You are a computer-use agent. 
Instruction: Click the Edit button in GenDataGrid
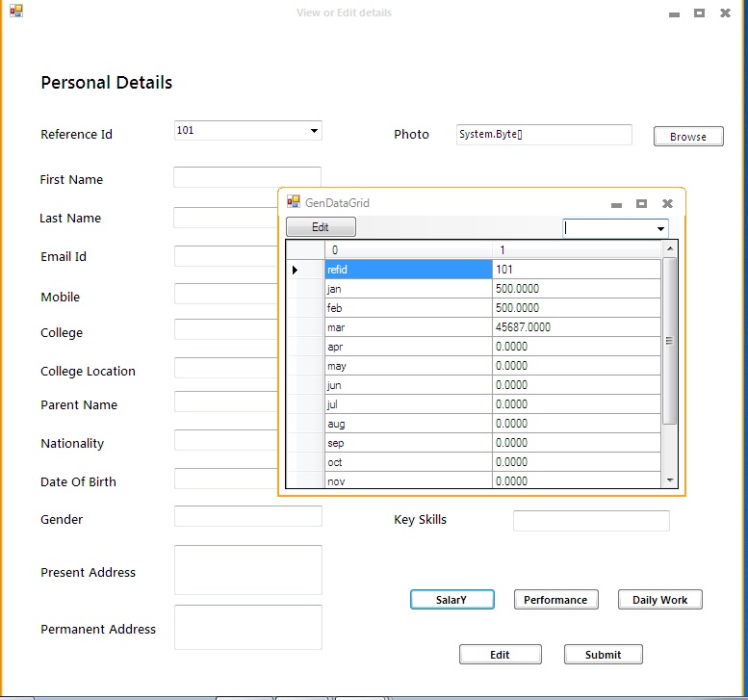[x=321, y=227]
